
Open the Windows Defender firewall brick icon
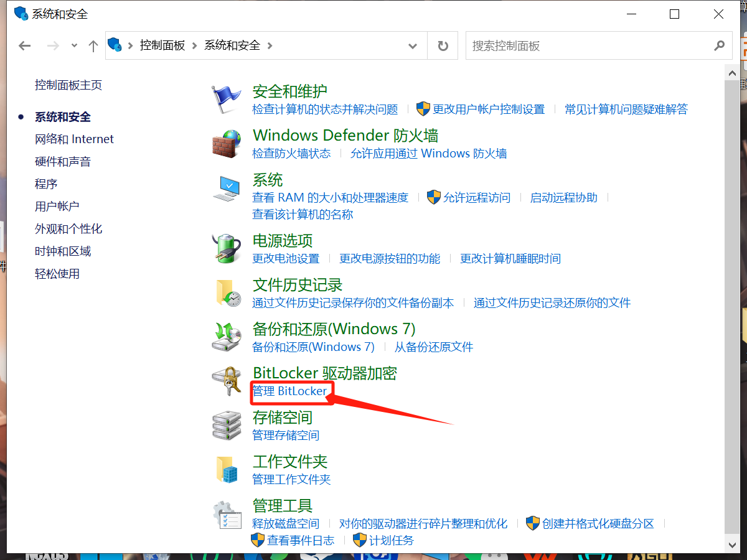[226, 144]
